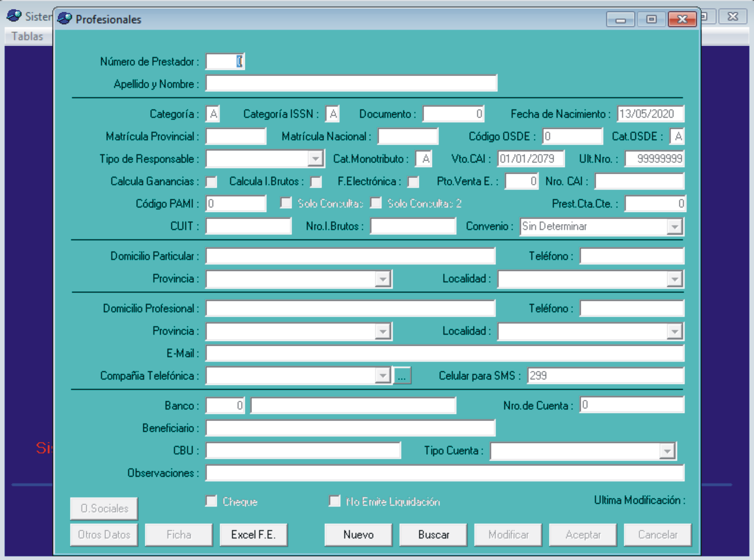Open the Tablas menu
Screen dimensions: 754x560
click(27, 36)
